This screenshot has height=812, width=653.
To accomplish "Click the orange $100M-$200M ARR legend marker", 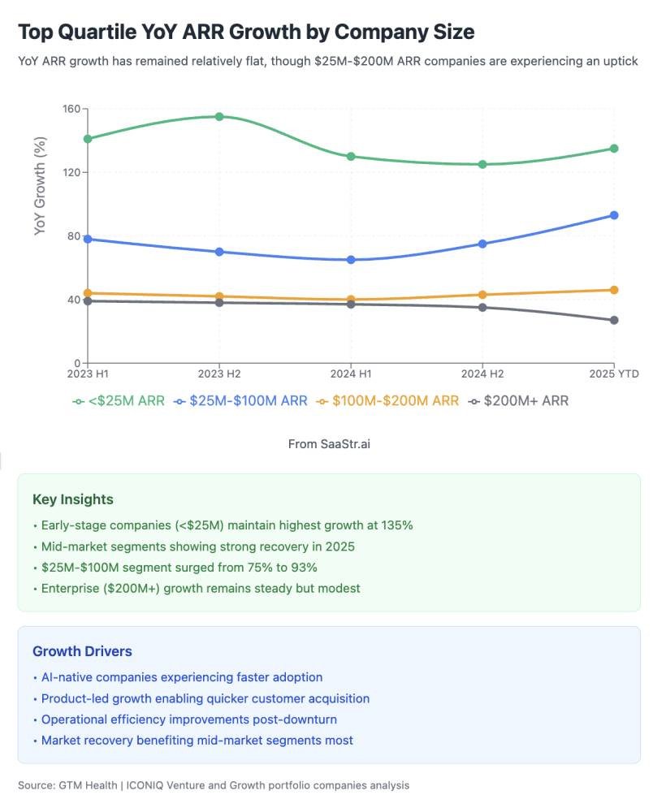I will pos(323,401).
